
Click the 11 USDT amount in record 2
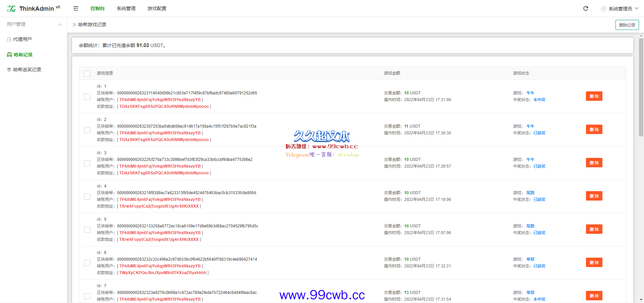click(x=412, y=126)
